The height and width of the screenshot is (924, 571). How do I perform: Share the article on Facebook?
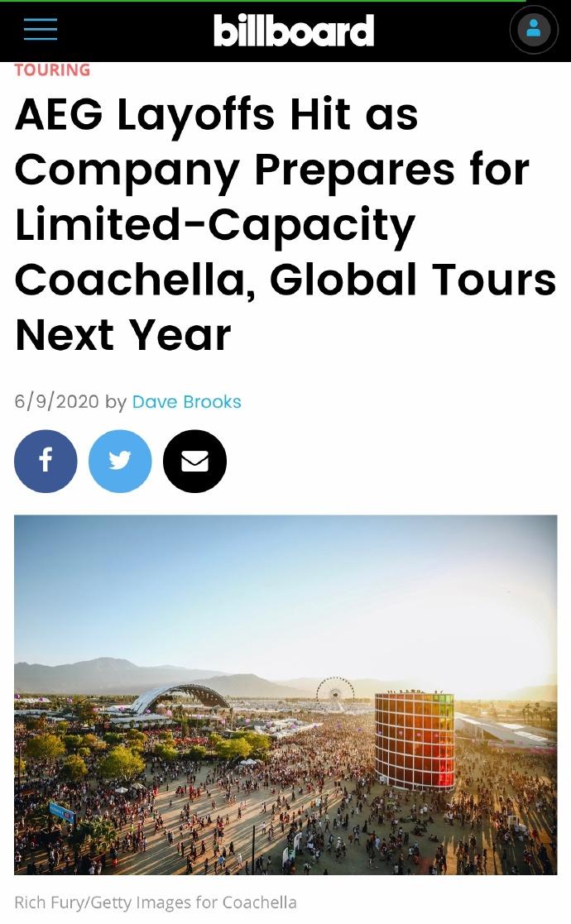click(46, 461)
